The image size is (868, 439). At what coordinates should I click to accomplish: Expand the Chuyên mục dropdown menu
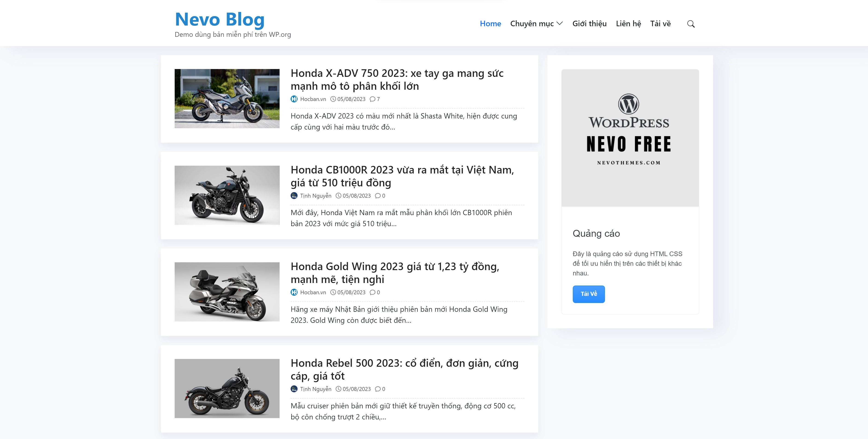(x=536, y=24)
